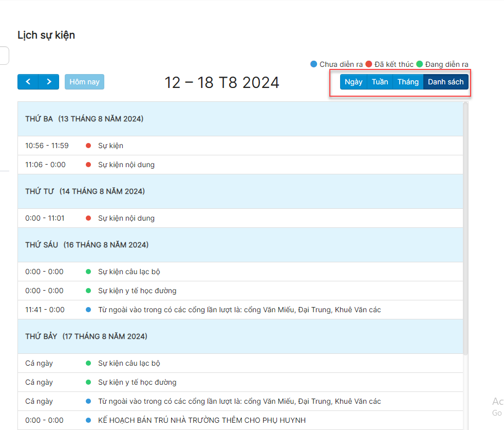Click the Thứ Ba 13 Tháng 8 day header
504x430 pixels.
click(84, 119)
